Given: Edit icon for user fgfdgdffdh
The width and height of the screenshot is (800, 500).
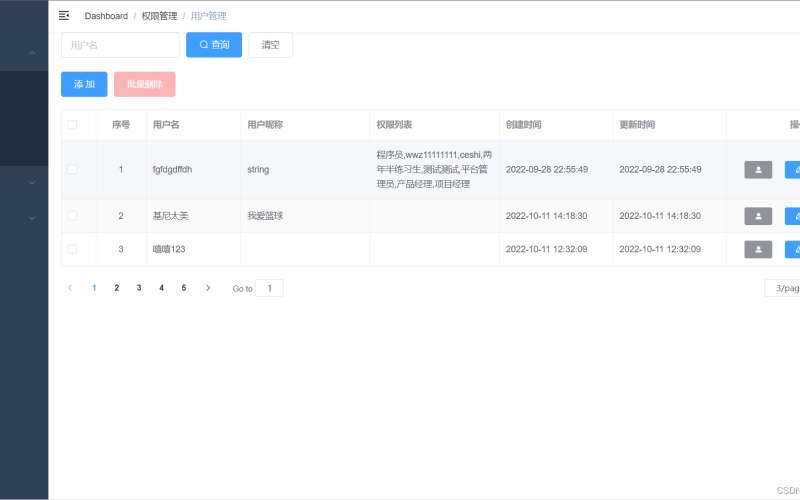Looking at the screenshot, I should [793, 170].
